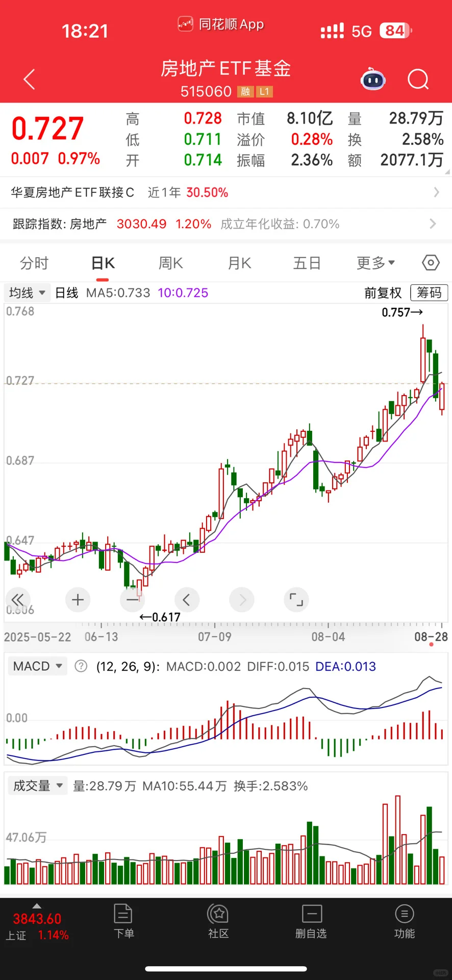Zoom out the K-line chart
452x980 pixels.
pyautogui.click(x=132, y=600)
